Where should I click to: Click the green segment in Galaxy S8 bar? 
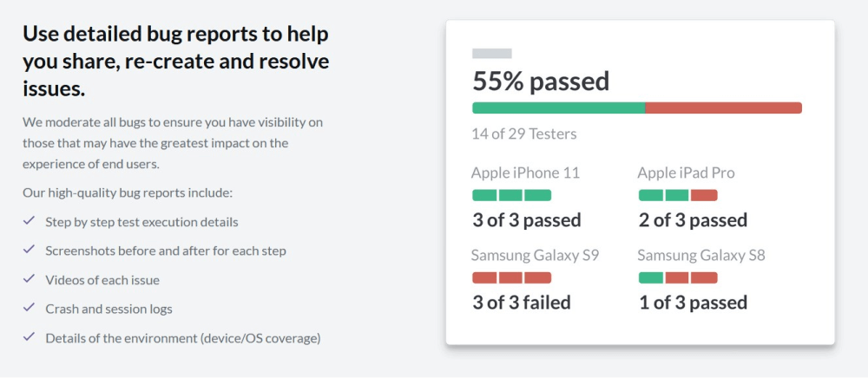[650, 277]
